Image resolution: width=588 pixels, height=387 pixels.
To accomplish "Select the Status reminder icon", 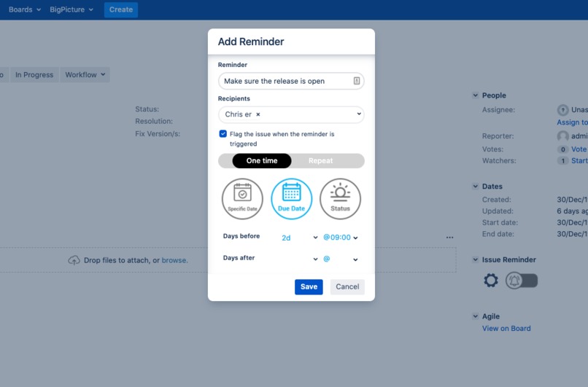I will pyautogui.click(x=340, y=198).
